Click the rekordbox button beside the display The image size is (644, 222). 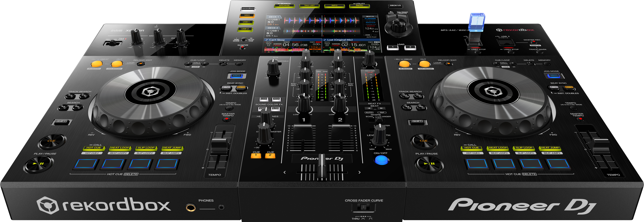coord(248,9)
